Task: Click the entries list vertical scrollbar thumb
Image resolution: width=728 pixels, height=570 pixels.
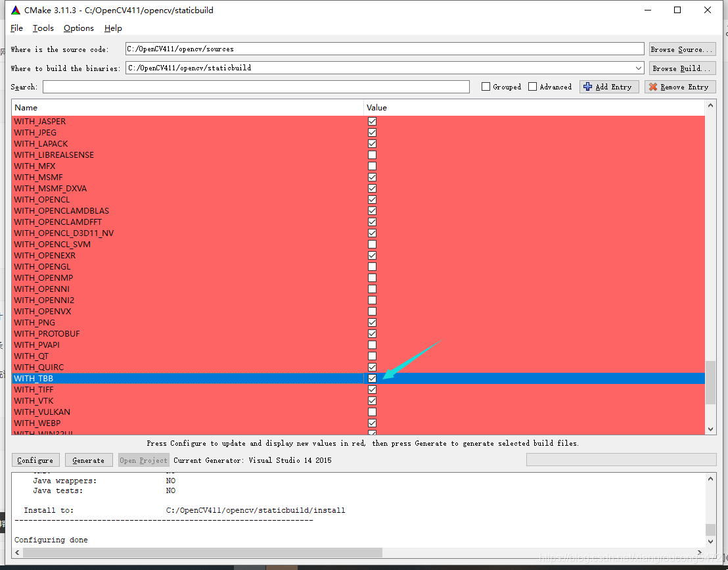Action: point(710,383)
